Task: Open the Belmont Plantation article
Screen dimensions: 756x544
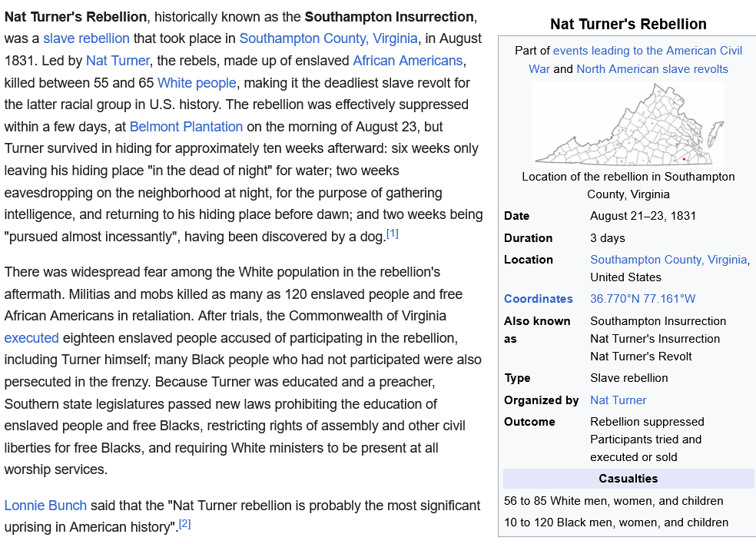Action: click(186, 126)
